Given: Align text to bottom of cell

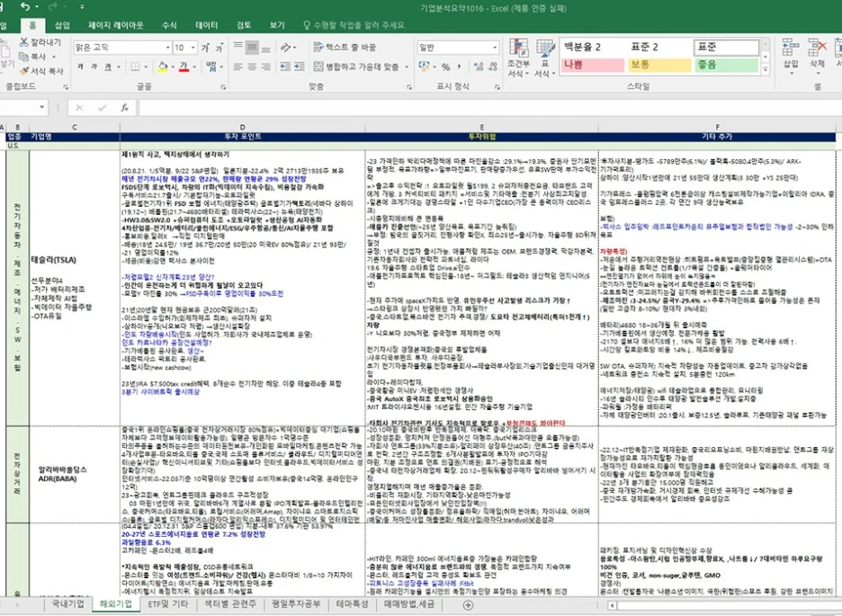Looking at the screenshot, I should tap(265, 48).
